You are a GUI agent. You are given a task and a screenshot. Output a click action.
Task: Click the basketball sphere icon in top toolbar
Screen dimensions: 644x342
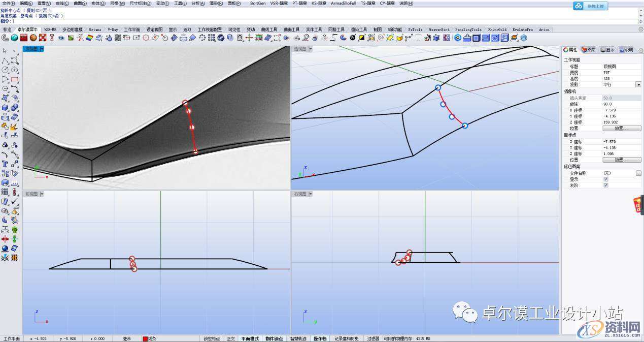33,38
